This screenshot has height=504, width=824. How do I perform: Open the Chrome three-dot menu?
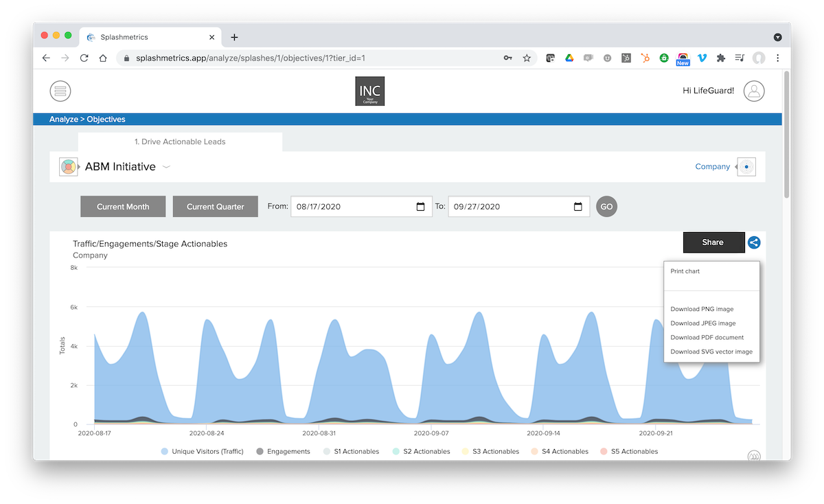[x=778, y=58]
